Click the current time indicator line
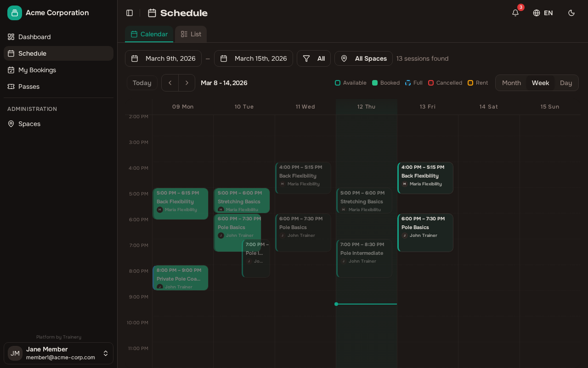This screenshot has height=368, width=588. point(367,304)
